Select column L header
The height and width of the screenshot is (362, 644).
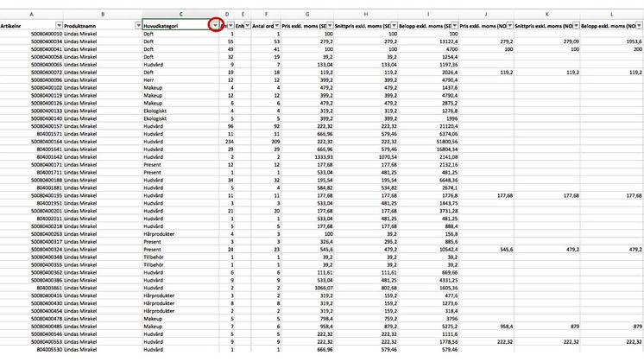612,15
